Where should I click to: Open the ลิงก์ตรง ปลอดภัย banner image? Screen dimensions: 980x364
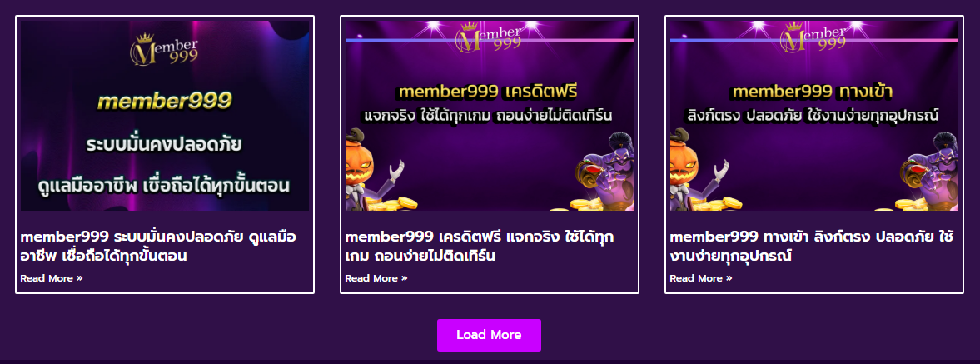coord(813,116)
